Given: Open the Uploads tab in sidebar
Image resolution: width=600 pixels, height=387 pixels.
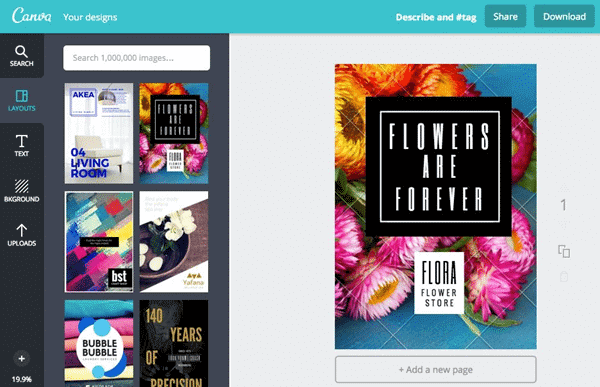Looking at the screenshot, I should 21,235.
